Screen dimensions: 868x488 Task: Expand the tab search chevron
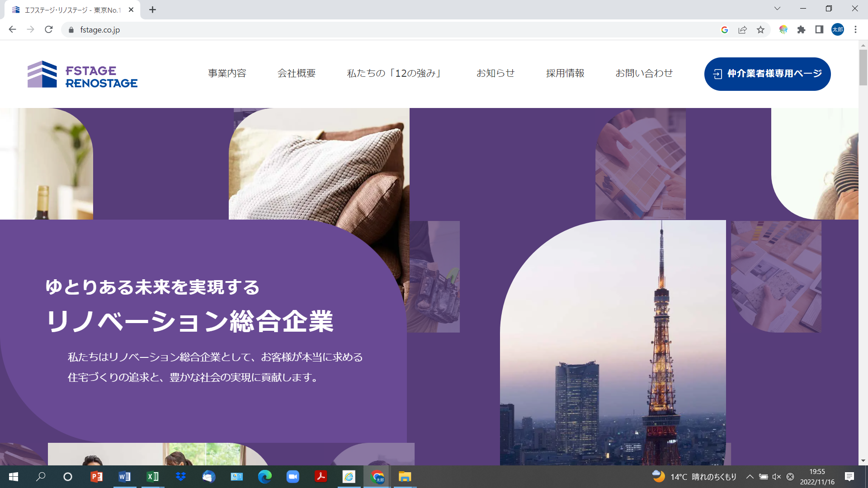coord(777,9)
